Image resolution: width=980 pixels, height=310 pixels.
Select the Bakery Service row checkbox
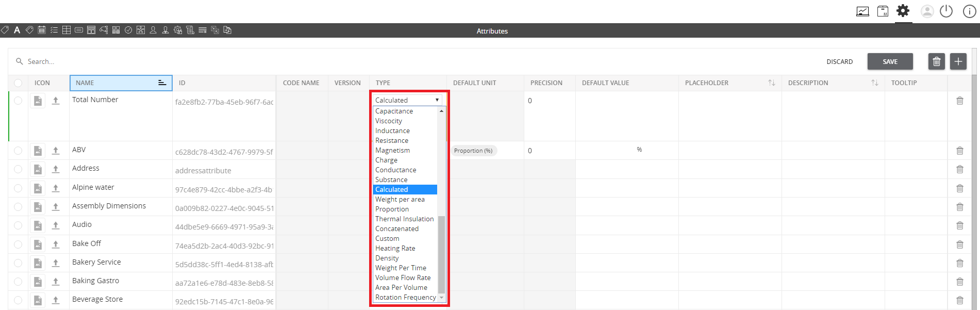click(x=18, y=263)
